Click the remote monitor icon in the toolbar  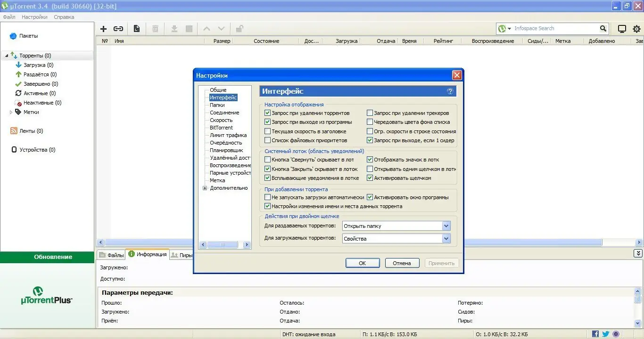pyautogui.click(x=622, y=29)
